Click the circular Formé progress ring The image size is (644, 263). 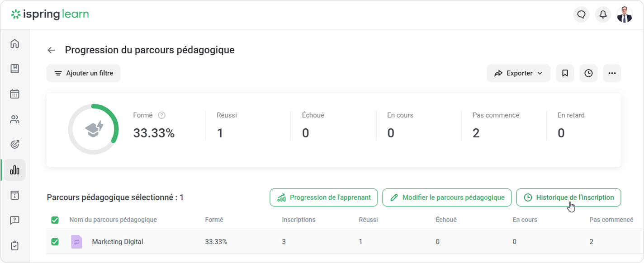pyautogui.click(x=94, y=129)
